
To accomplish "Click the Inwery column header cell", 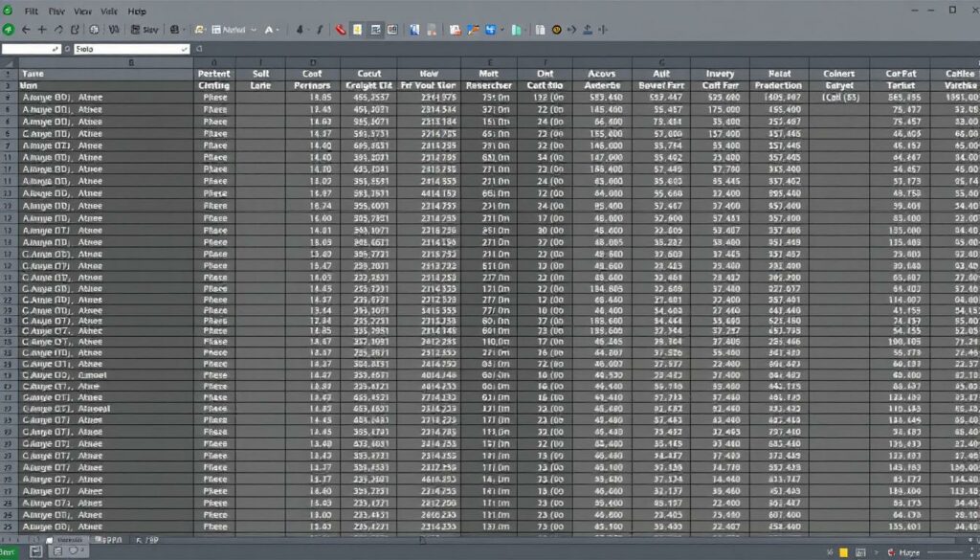I will tap(720, 74).
